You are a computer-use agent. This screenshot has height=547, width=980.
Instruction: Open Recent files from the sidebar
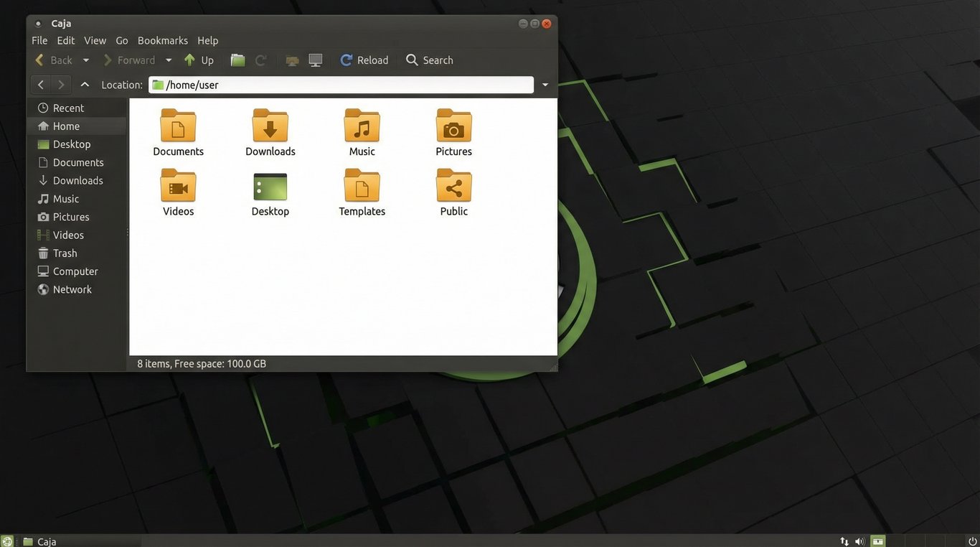68,107
